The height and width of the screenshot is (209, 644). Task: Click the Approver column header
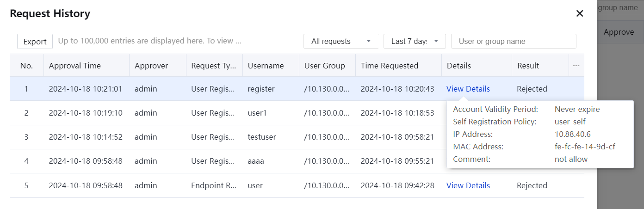click(151, 66)
